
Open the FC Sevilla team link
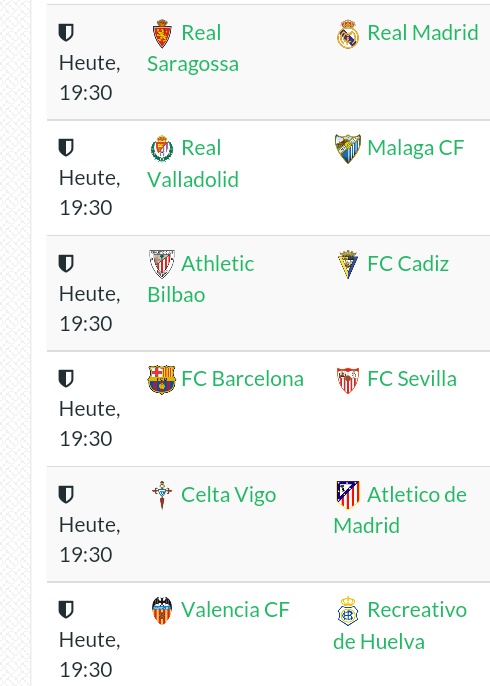click(x=412, y=379)
